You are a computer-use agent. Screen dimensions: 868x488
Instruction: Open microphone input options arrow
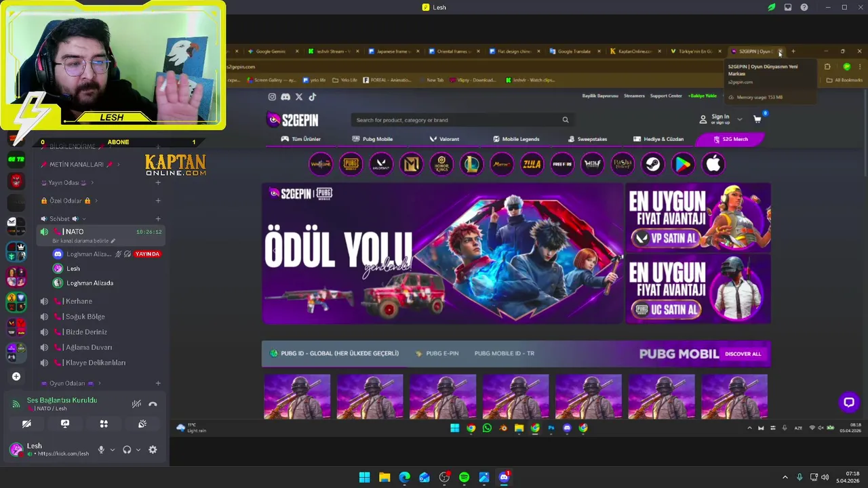coord(113,449)
